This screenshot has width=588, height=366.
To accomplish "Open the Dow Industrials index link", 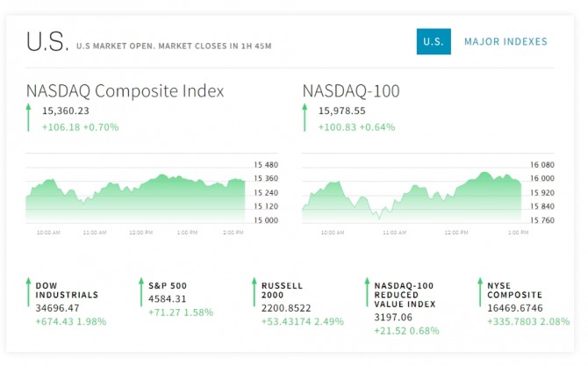I will 67,291.
